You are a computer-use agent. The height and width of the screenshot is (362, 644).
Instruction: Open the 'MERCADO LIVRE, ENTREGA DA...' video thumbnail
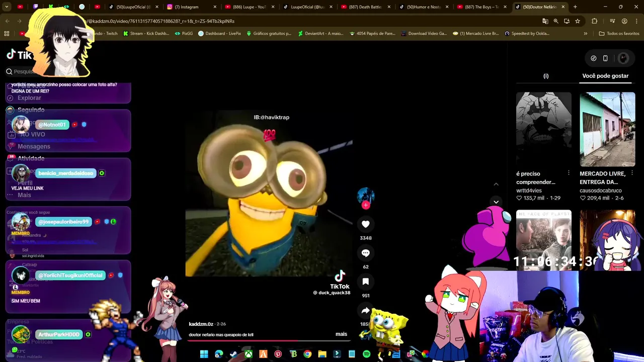(607, 129)
